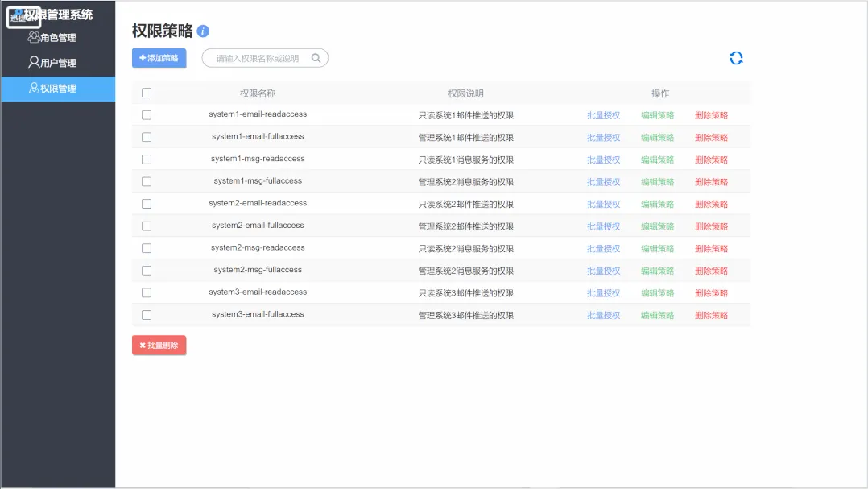
Task: Click the 添加策略 button
Action: (x=159, y=58)
